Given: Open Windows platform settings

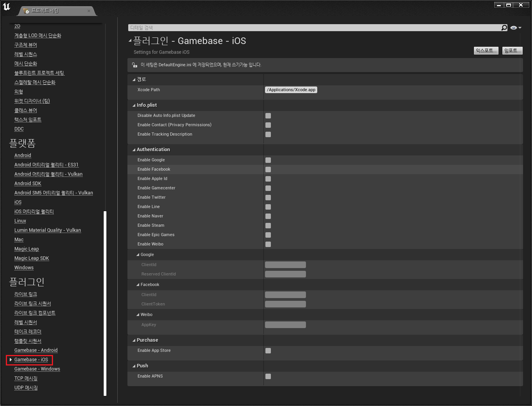Looking at the screenshot, I should tap(24, 268).
